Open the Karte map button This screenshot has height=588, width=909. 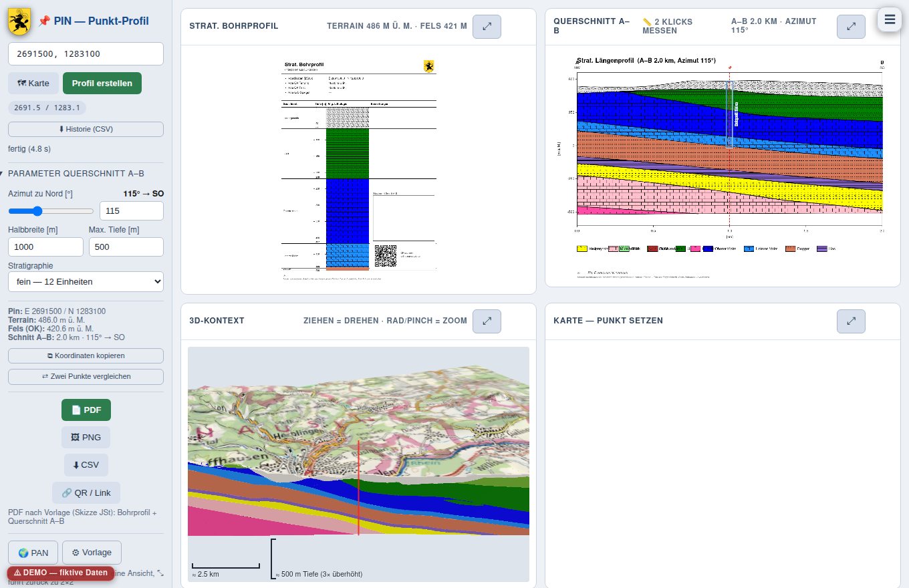[33, 84]
